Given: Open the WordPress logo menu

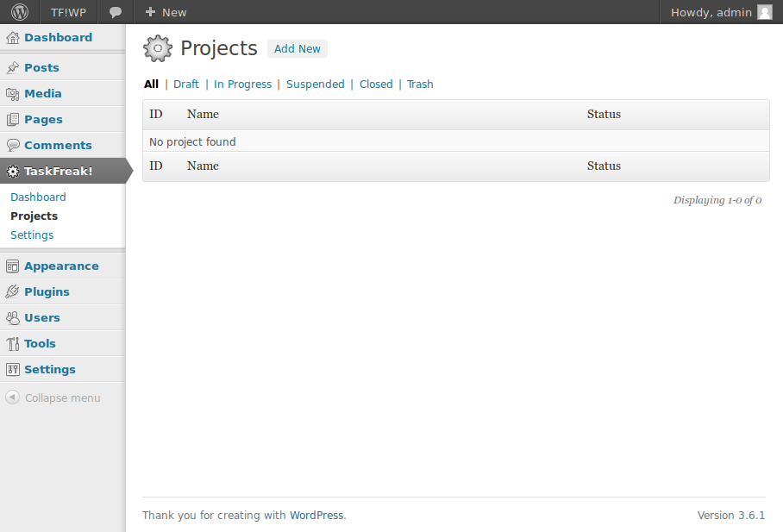Looking at the screenshot, I should [x=20, y=12].
